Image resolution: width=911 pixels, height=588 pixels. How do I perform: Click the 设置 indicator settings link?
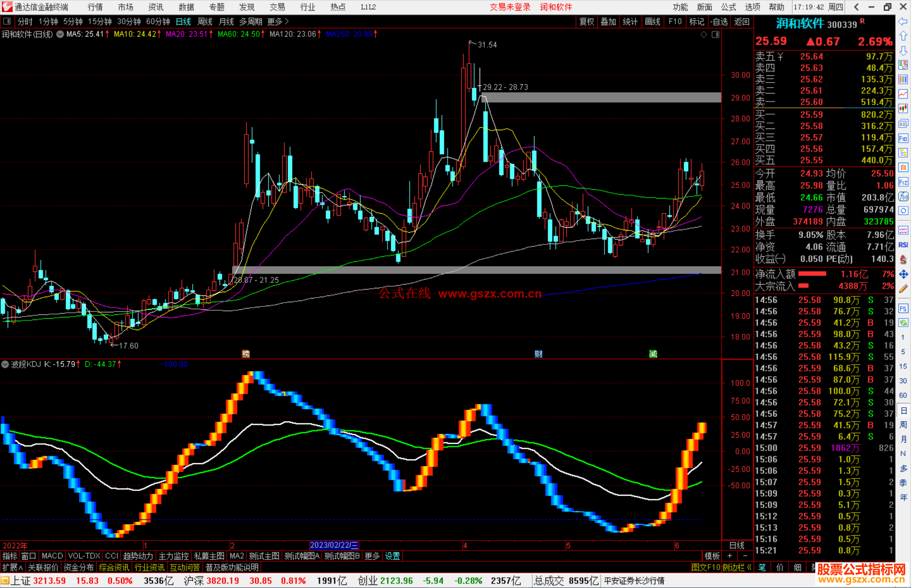[392, 556]
